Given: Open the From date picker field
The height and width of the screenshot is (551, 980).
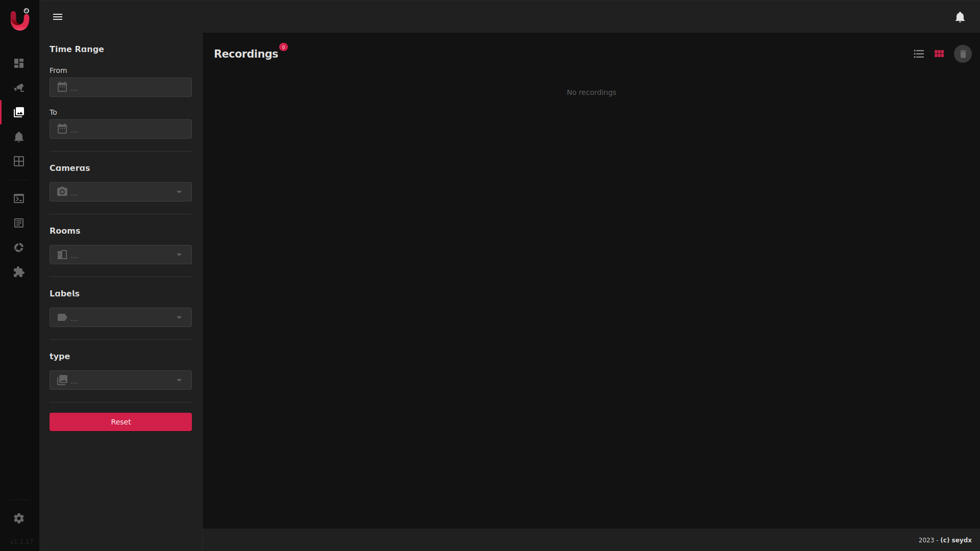Looking at the screenshot, I should click(x=120, y=87).
